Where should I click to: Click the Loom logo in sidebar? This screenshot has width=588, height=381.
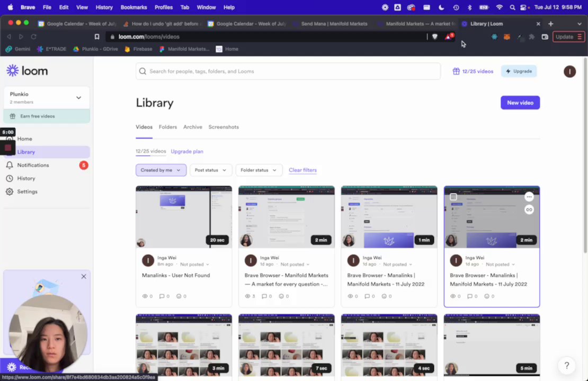click(x=27, y=70)
